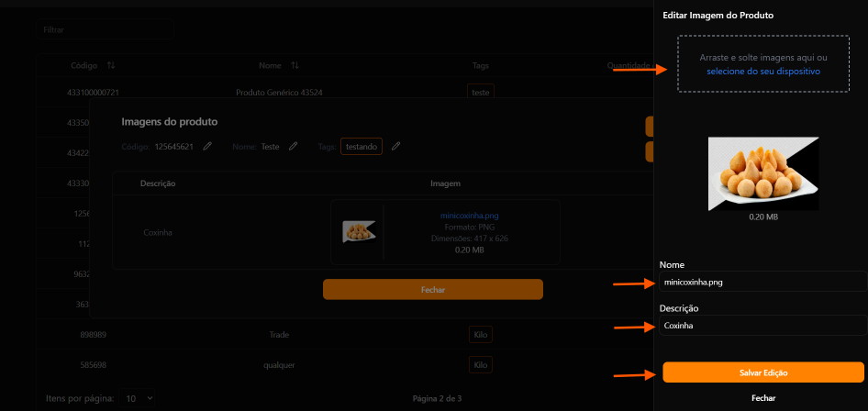The width and height of the screenshot is (868, 411).
Task: Click the Kilo tag on Trade row
Action: [x=480, y=335]
